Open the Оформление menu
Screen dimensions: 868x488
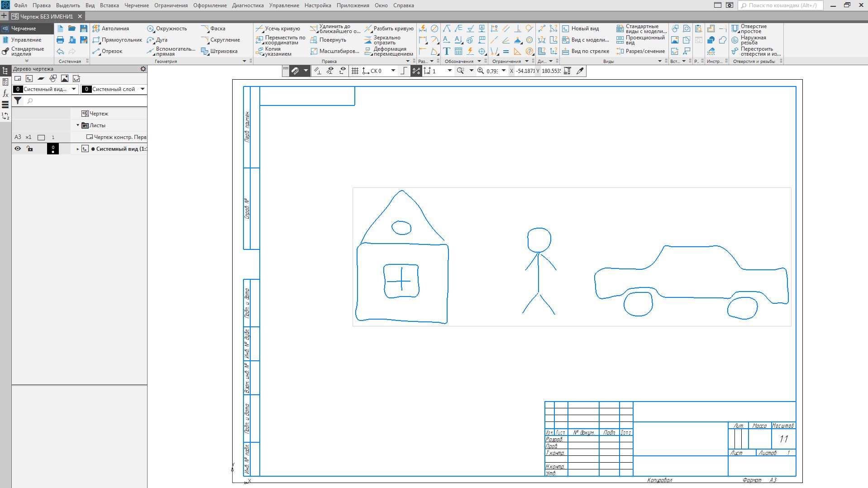[210, 5]
